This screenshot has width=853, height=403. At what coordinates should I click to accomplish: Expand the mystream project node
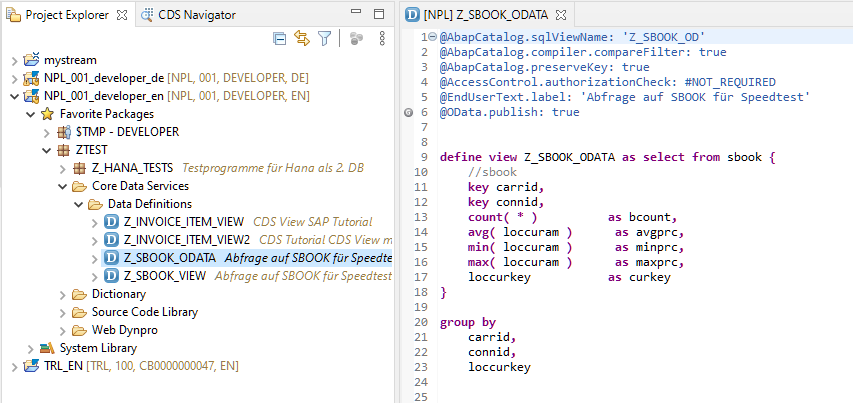pos(13,60)
